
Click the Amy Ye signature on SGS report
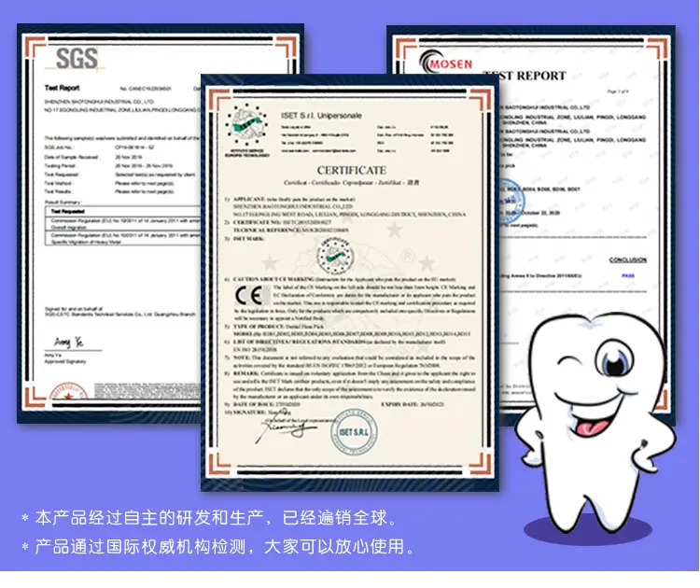(68, 342)
